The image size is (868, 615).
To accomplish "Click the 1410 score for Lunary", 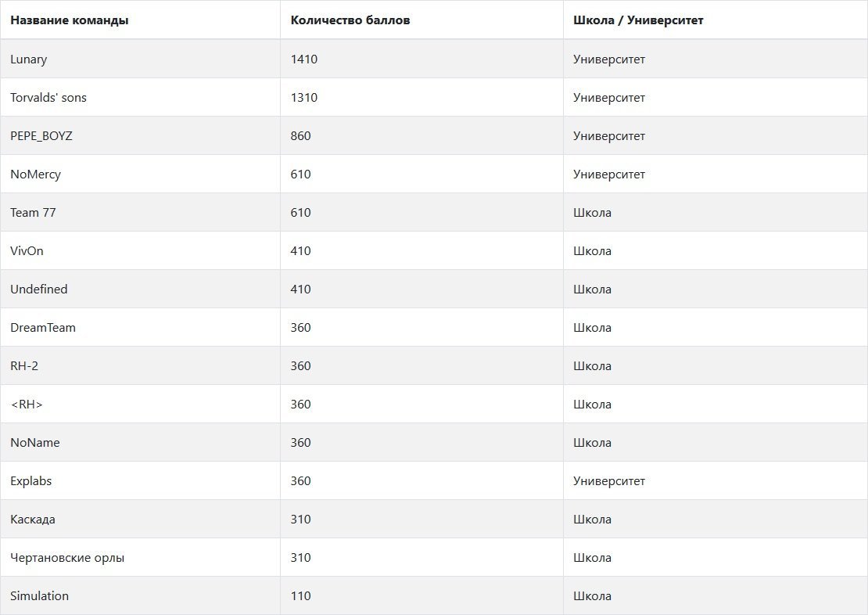I will click(304, 59).
